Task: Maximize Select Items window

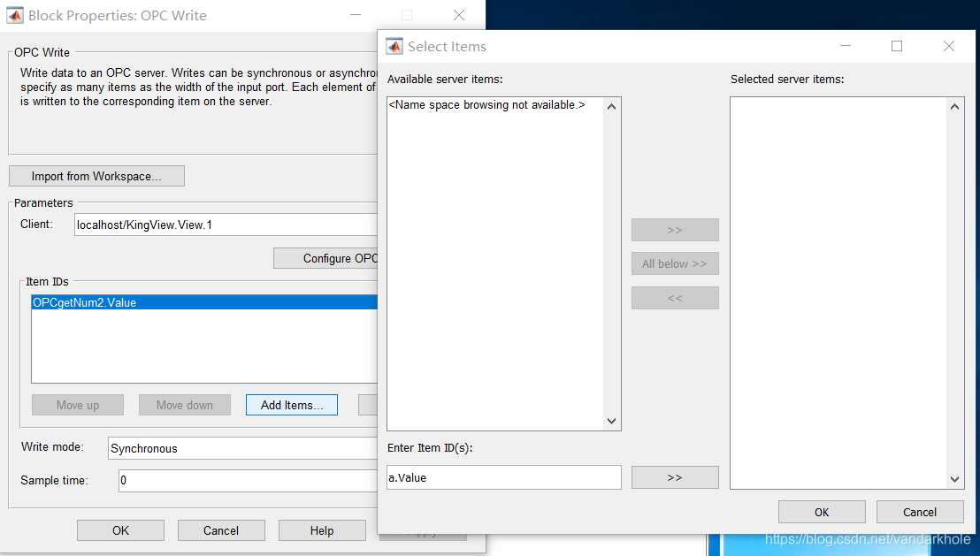Action: click(897, 46)
